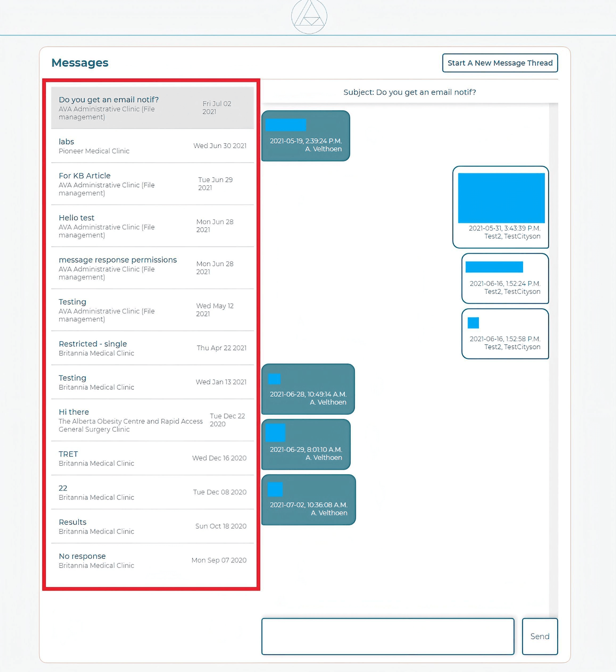This screenshot has width=616, height=672.
Task: Select the 'Results' Britannia Medical Clinic thread
Action: point(152,526)
